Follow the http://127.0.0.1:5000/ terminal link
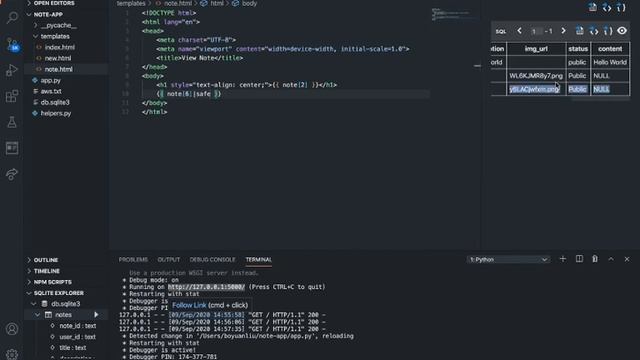This screenshot has width=640, height=360. (x=206, y=287)
